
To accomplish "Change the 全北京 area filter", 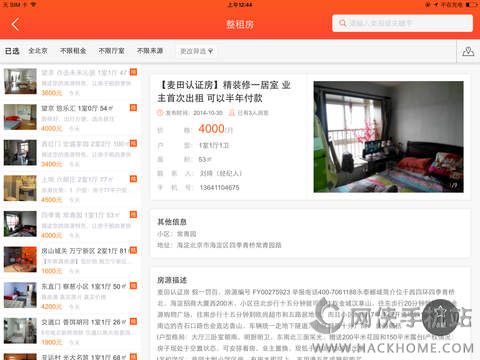I will [x=38, y=51].
